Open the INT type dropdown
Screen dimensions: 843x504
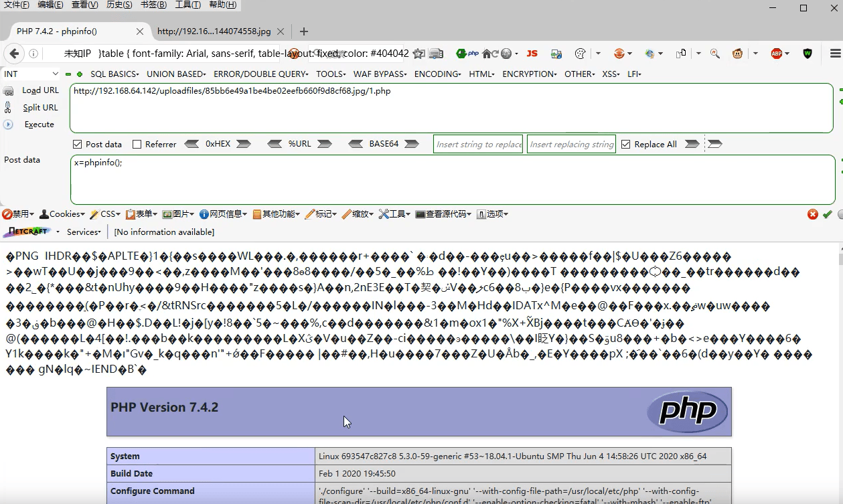coord(31,74)
